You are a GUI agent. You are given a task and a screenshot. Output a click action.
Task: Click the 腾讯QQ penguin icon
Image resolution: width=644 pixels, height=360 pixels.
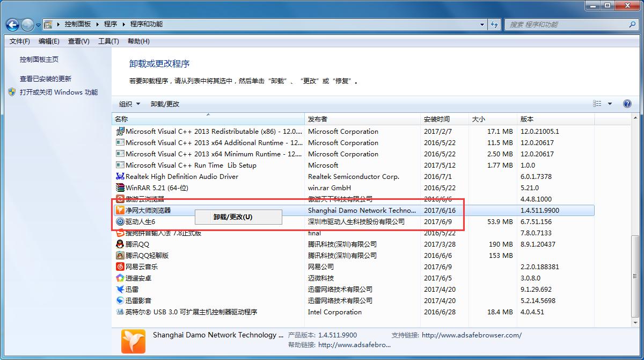click(x=120, y=244)
